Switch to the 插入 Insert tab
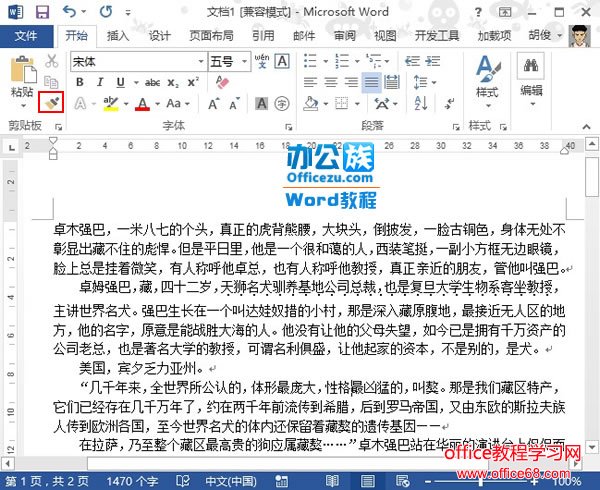 coord(118,36)
